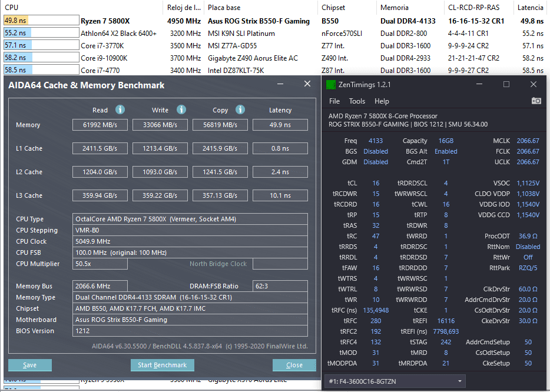Click the Latencia column header
Screen dimensions: 550x392
pos(531,8)
